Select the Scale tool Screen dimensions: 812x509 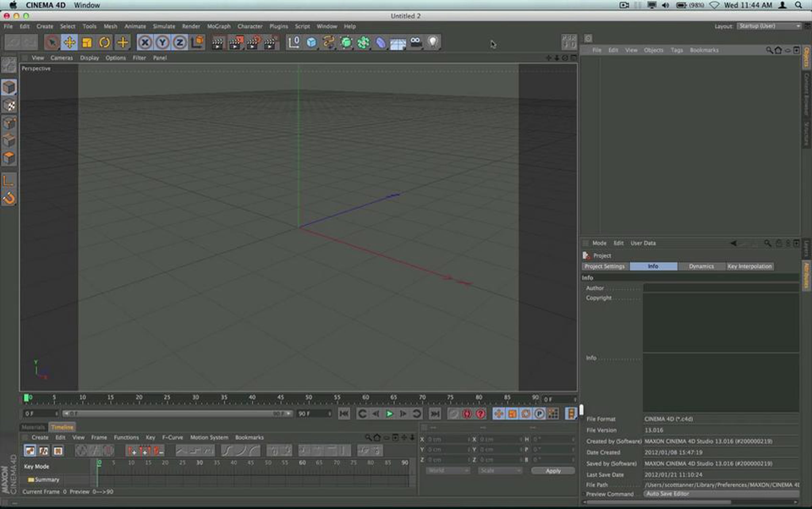coord(87,43)
